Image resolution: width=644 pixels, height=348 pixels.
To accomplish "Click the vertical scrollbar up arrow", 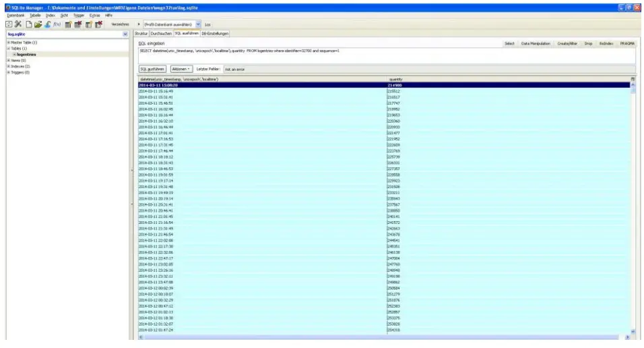I will 633,85.
